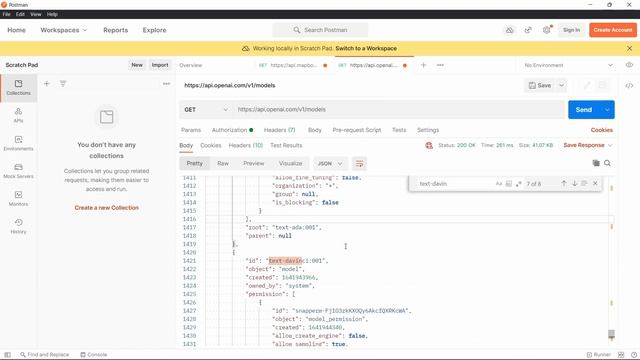Go to previous search match arrow
Viewport: 640px width, 360px height.
[564, 184]
